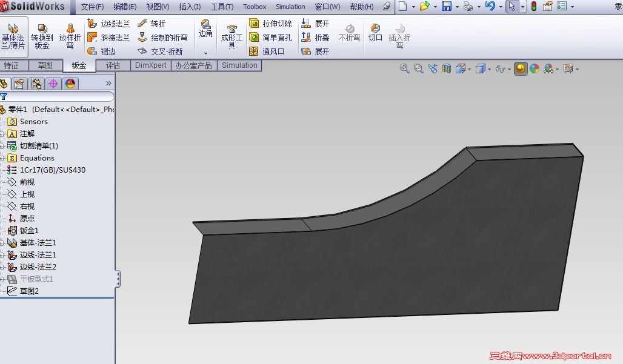Toggle the Section View icon
Screen dimensions: 623x364
point(447,68)
